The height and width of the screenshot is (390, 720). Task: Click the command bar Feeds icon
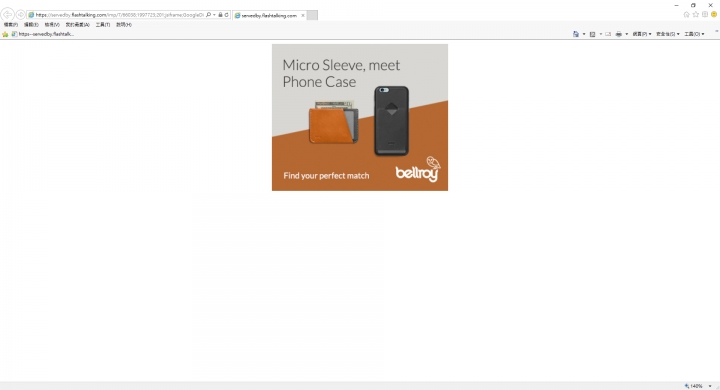pyautogui.click(x=592, y=34)
